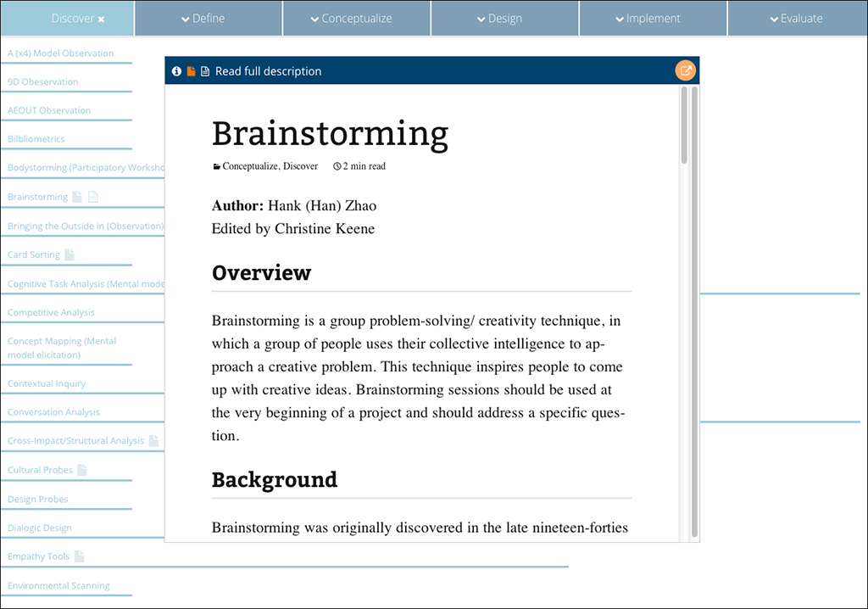Click the file icon beside Cross-Impact/Structural Analysis
868x609 pixels.
coord(154,440)
